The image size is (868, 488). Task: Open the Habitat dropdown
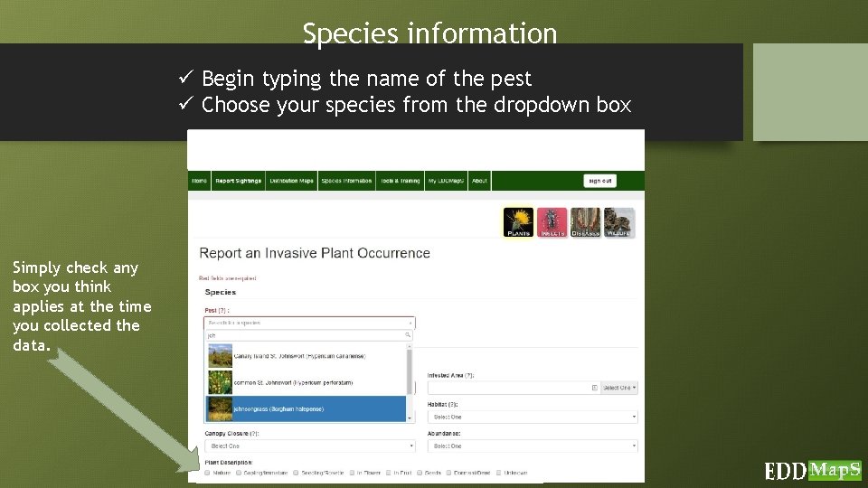click(x=533, y=418)
